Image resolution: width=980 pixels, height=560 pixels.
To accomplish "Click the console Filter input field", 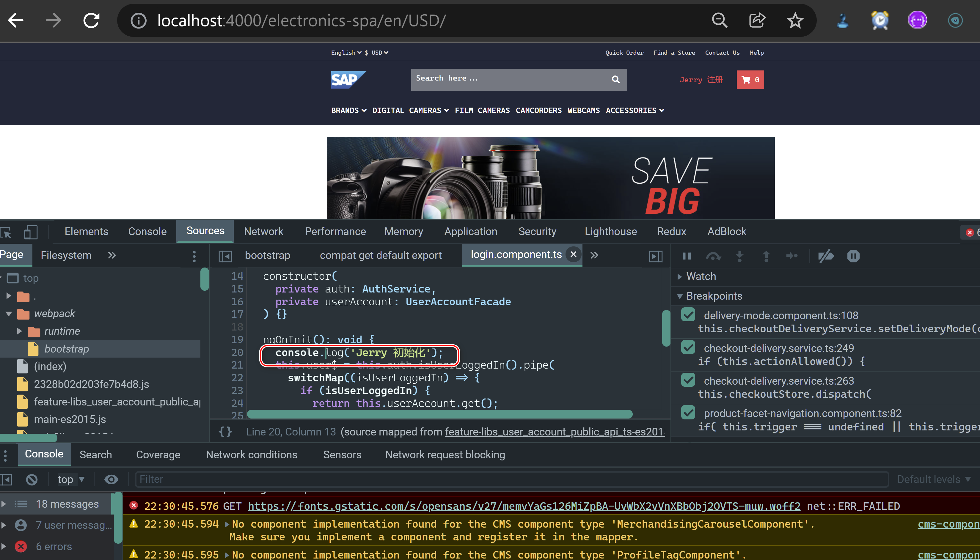I will 511,479.
